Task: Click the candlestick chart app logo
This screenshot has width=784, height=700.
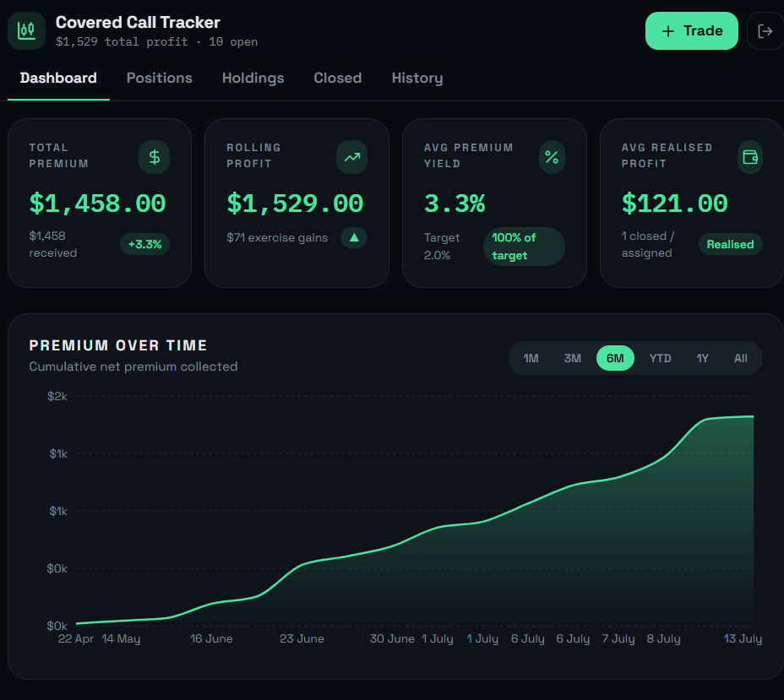Action: pos(26,31)
